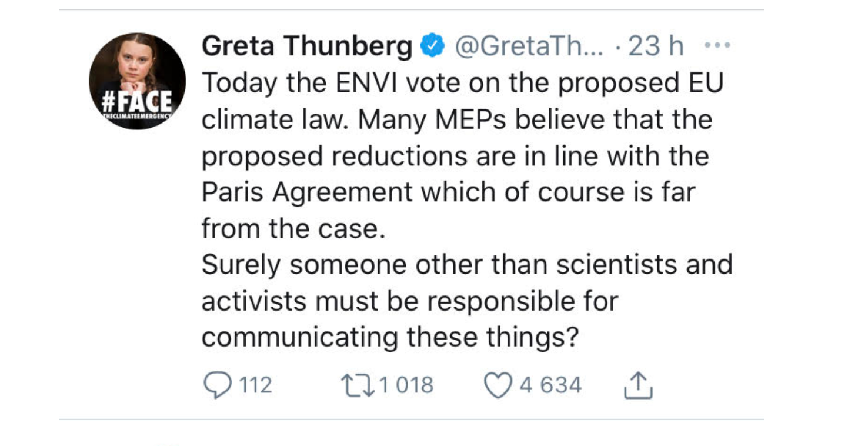
Task: Click the blue verified badge
Action: 432,46
